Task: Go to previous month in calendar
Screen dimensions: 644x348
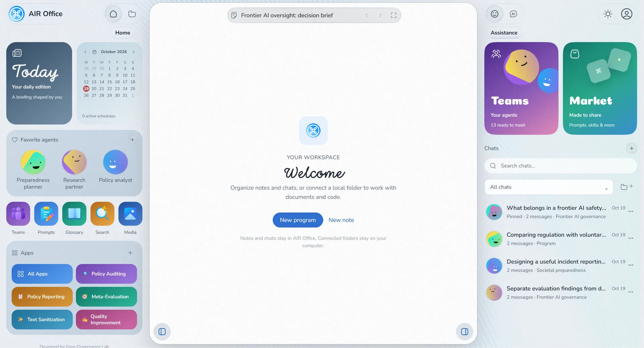Action: (x=85, y=52)
